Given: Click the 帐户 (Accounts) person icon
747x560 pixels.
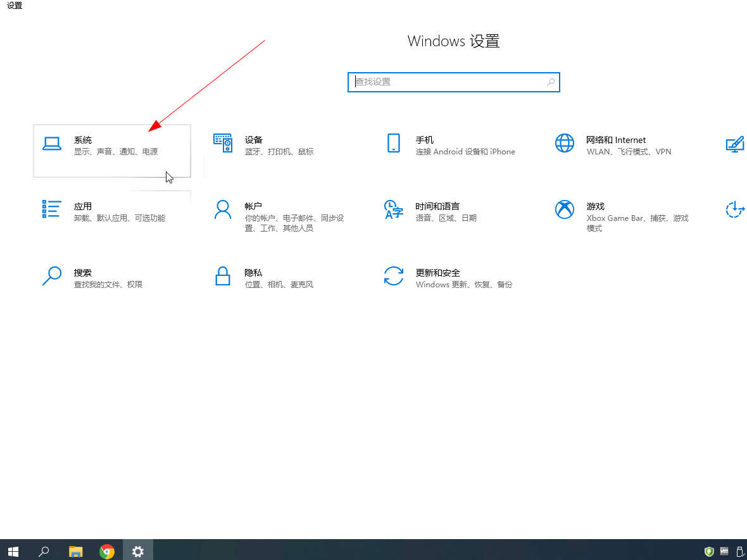Looking at the screenshot, I should click(x=223, y=209).
